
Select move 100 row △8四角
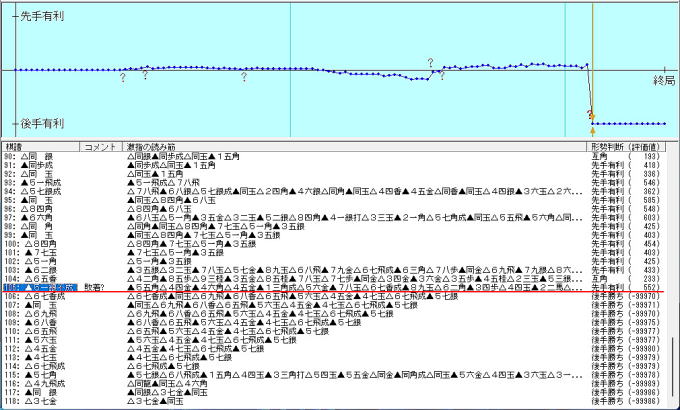[40, 243]
